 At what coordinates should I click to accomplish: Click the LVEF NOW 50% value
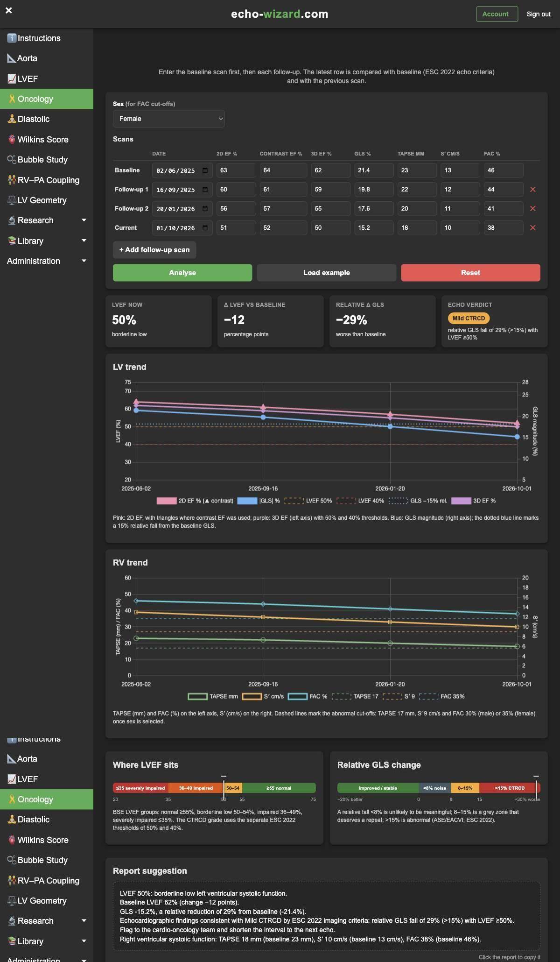point(124,320)
